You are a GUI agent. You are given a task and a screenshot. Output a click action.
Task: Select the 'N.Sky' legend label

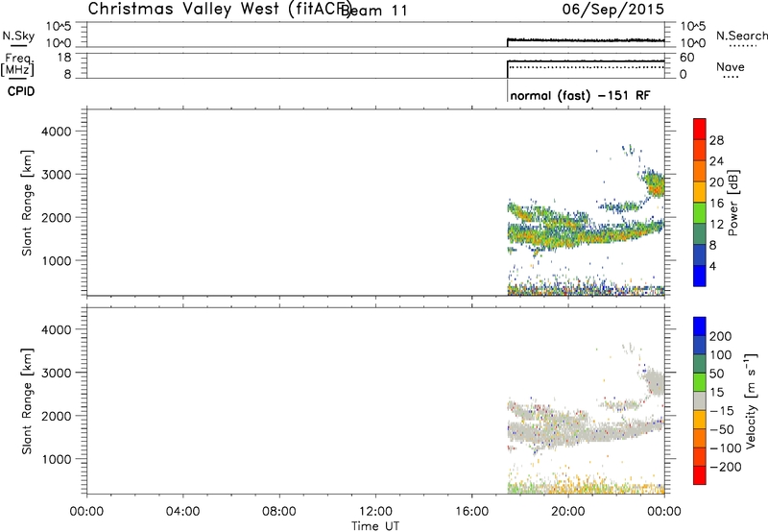[x=18, y=36]
